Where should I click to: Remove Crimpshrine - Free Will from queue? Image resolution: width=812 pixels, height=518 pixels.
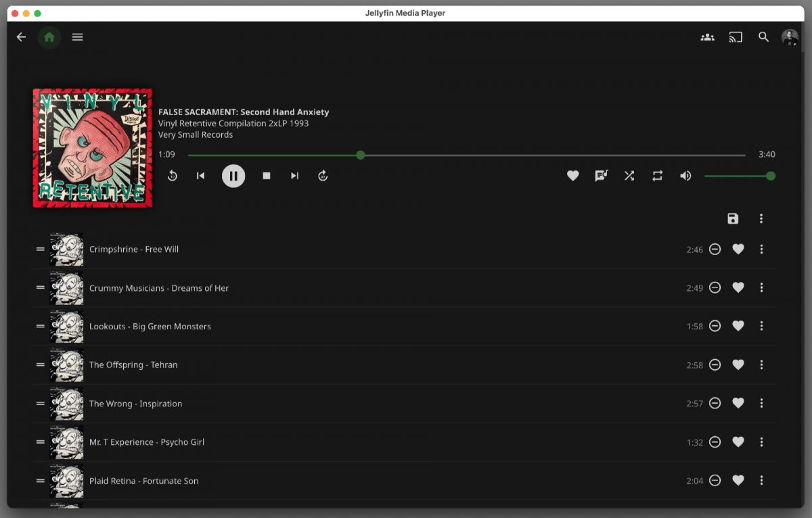click(715, 249)
